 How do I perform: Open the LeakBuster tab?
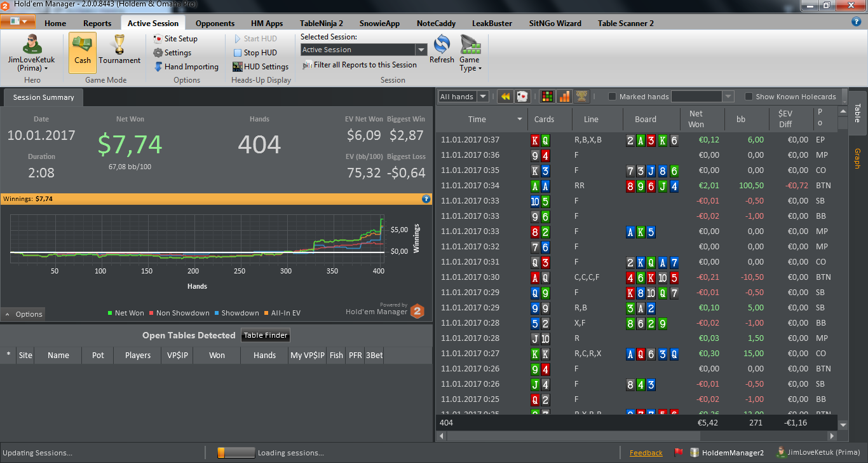(492, 24)
